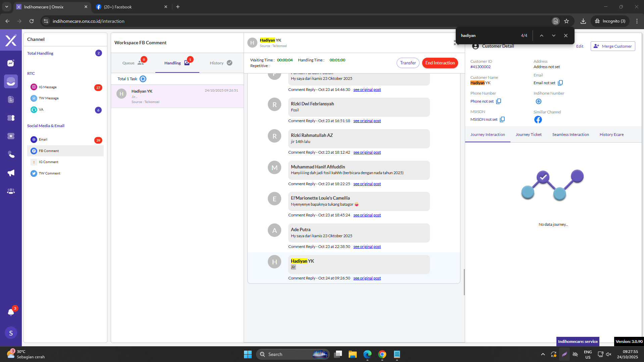This screenshot has height=362, width=644.
Task: Select TW Message channel
Action: point(65,98)
